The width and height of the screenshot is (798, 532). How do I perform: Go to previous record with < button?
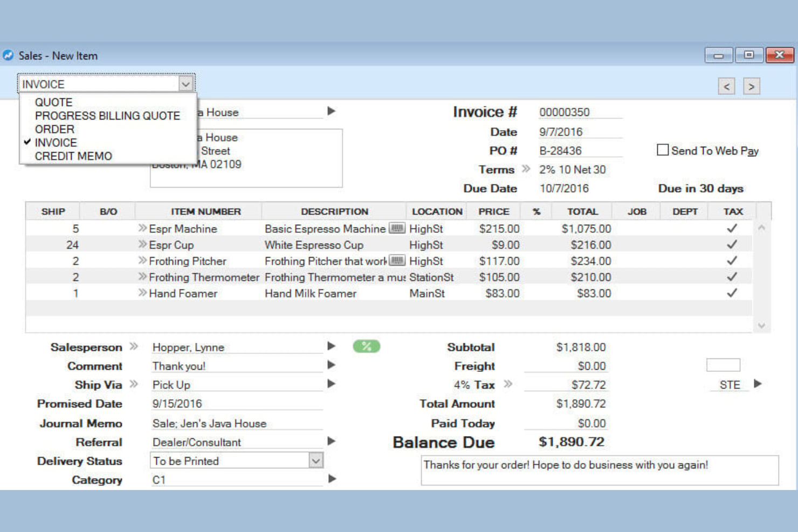726,86
